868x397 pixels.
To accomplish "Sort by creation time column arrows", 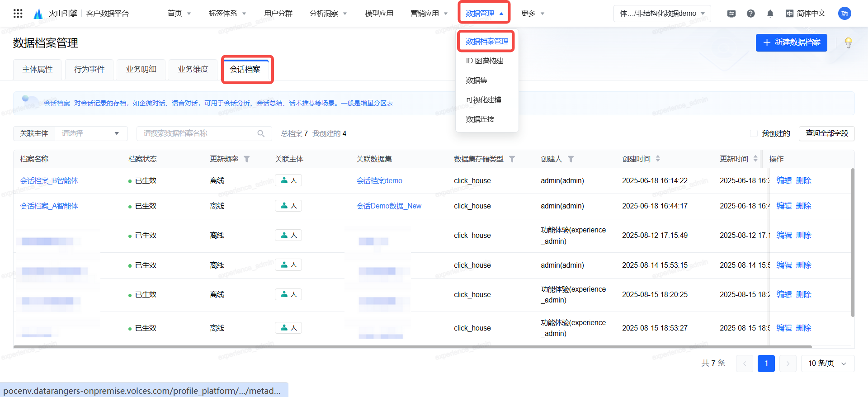I will (658, 159).
